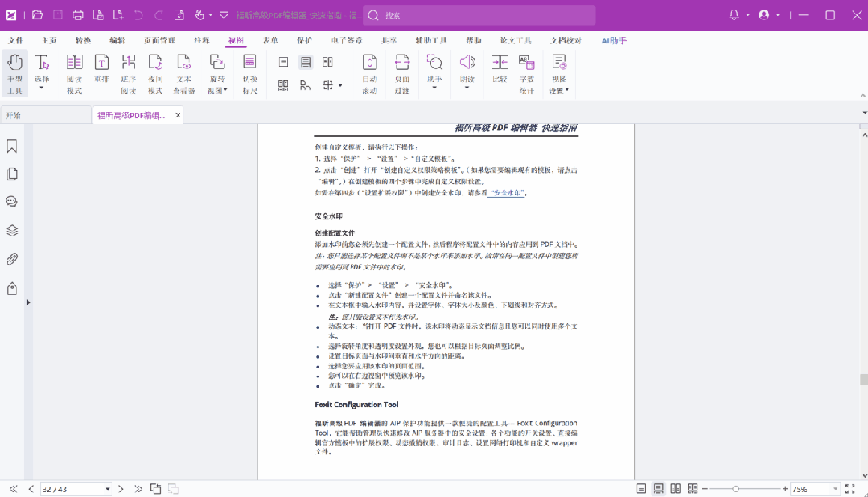
Task: Click the zoom slider handle
Action: tap(736, 489)
